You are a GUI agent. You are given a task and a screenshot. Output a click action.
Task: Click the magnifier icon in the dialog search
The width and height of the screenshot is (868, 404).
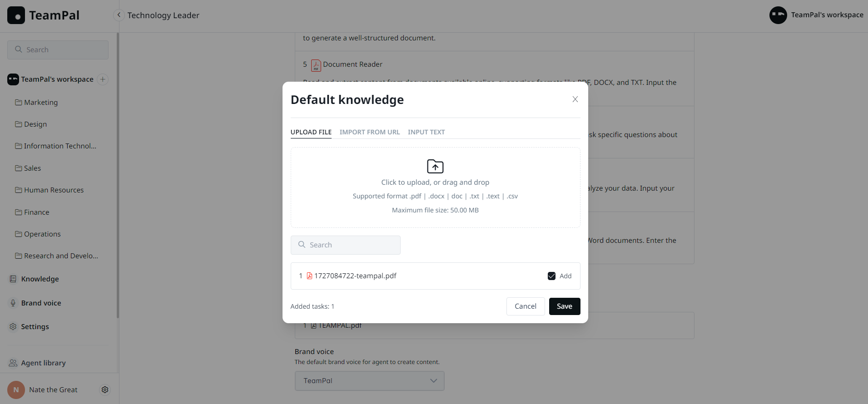[302, 245]
